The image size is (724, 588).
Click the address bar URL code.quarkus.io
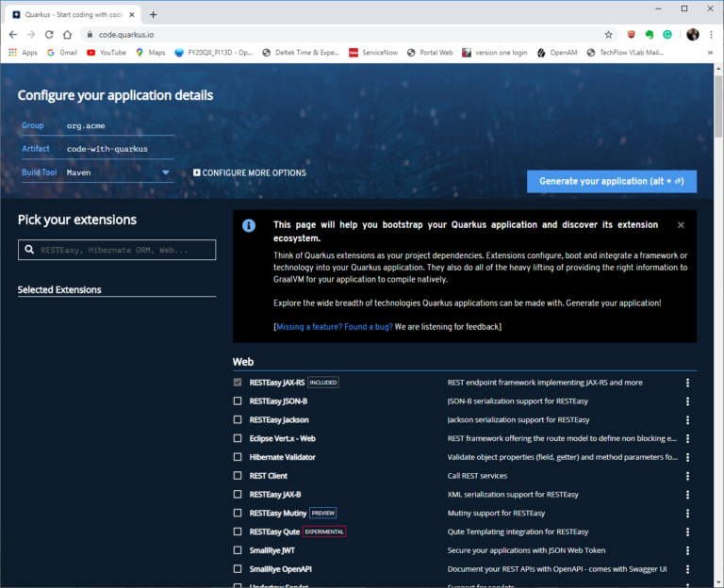(126, 35)
